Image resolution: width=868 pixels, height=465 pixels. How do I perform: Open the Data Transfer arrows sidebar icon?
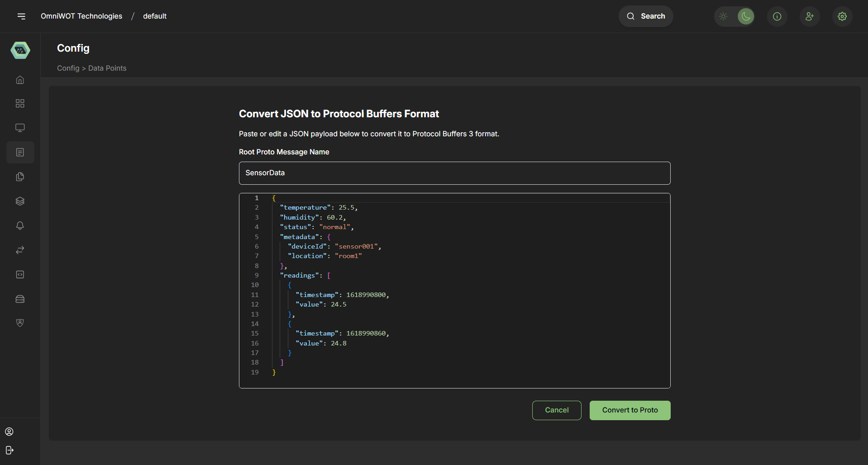[20, 250]
